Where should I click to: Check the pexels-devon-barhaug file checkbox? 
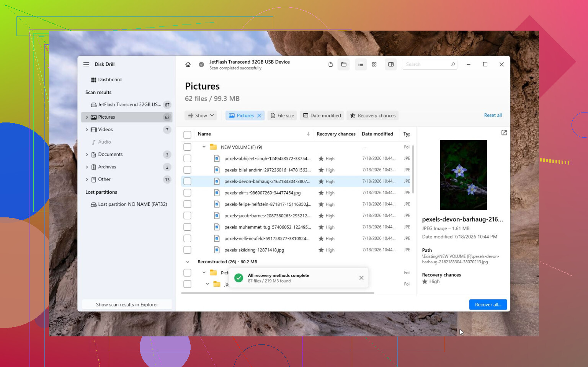coord(187,181)
